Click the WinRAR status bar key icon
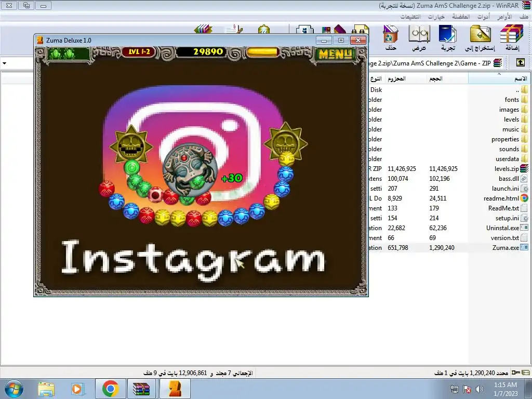 (516, 373)
